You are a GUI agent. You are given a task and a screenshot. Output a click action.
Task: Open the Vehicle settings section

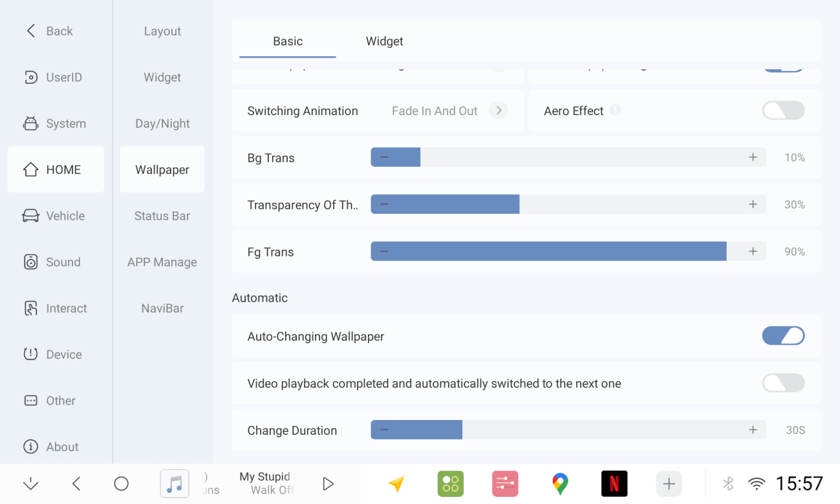tap(56, 216)
